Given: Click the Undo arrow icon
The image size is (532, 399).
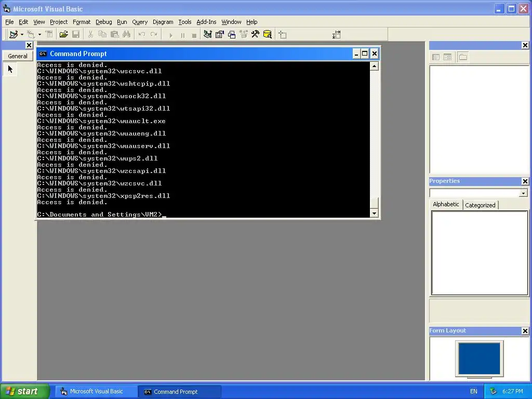Looking at the screenshot, I should (142, 34).
